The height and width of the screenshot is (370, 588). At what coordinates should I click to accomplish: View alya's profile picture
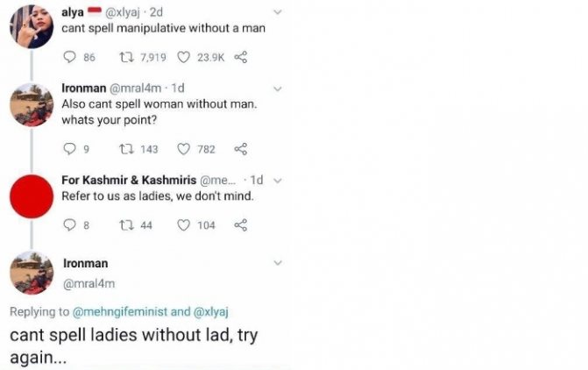coord(32,25)
